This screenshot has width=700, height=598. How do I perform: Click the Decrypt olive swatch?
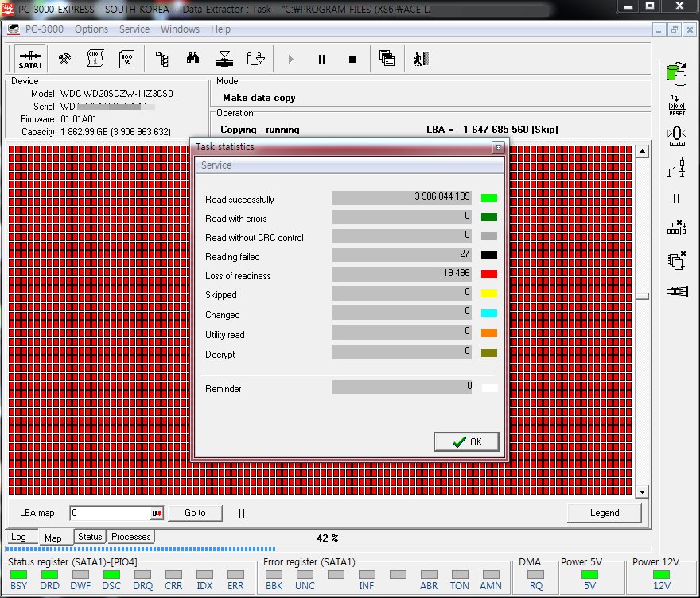click(489, 353)
